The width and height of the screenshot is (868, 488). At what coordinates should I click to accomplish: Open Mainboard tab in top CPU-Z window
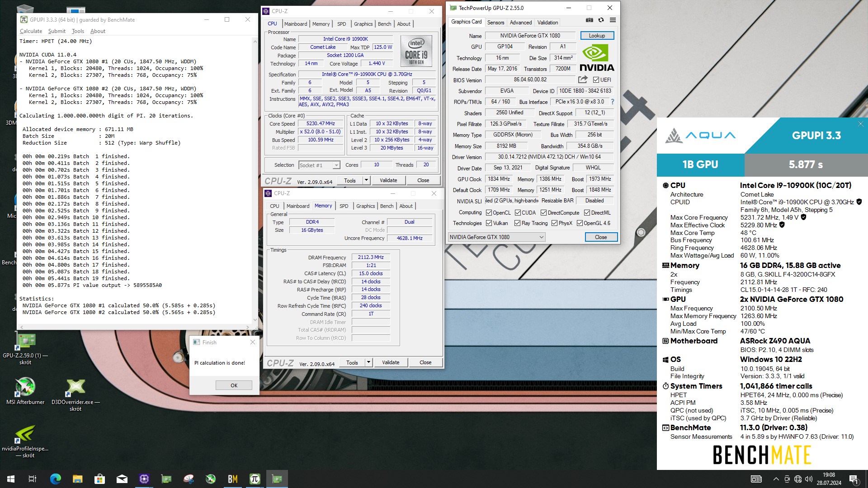click(296, 24)
